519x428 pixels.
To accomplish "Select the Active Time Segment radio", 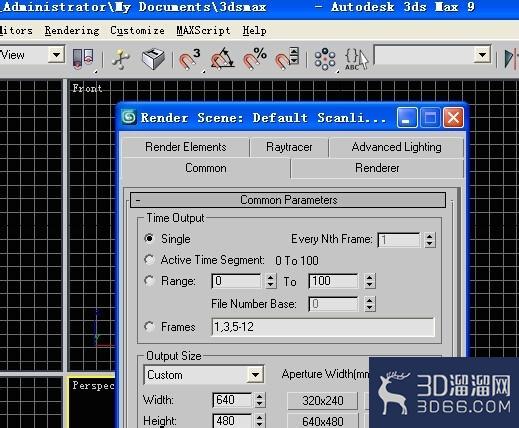I will 149,259.
